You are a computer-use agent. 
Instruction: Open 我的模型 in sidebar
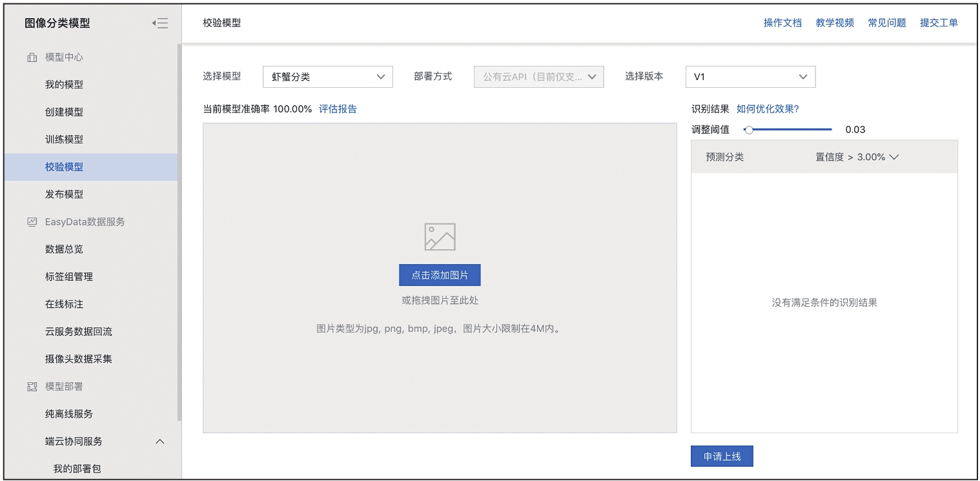point(64,85)
